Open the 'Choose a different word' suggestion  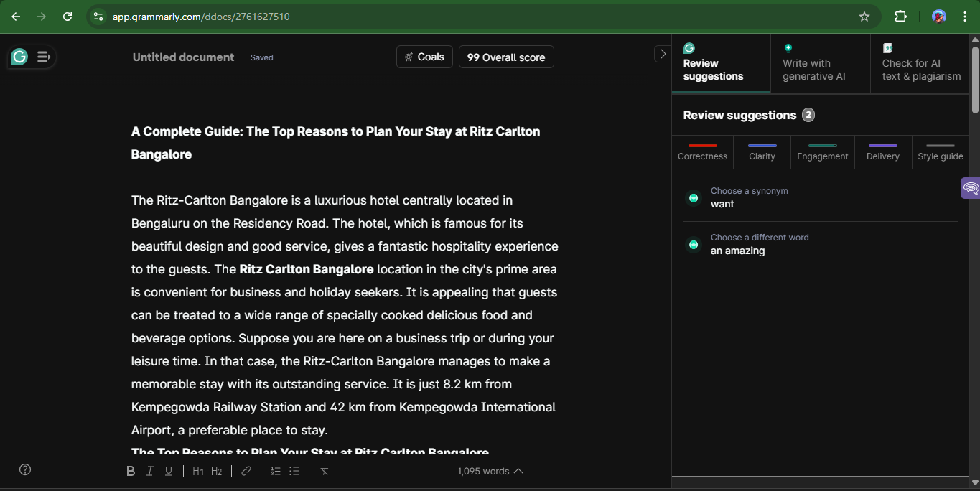(821, 245)
